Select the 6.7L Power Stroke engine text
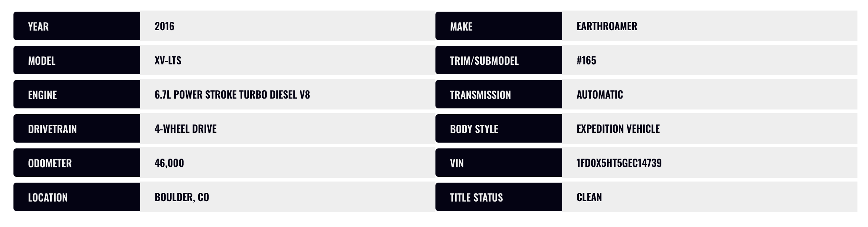This screenshot has height=227, width=868. 232,95
